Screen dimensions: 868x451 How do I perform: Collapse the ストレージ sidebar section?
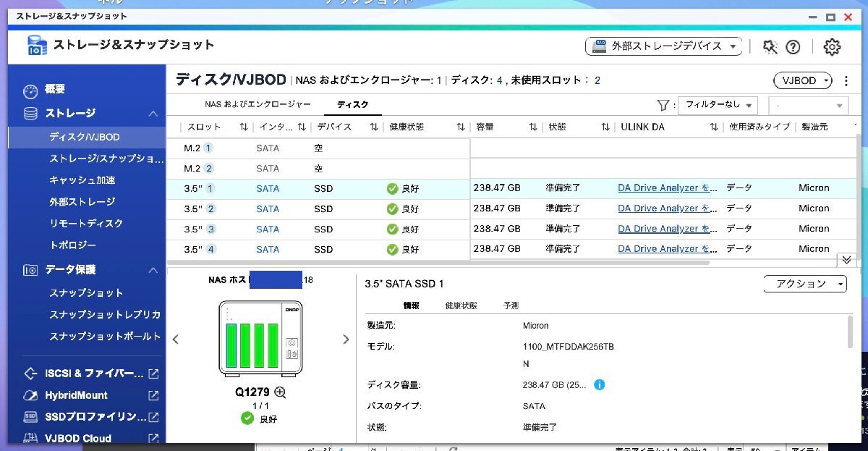(153, 114)
